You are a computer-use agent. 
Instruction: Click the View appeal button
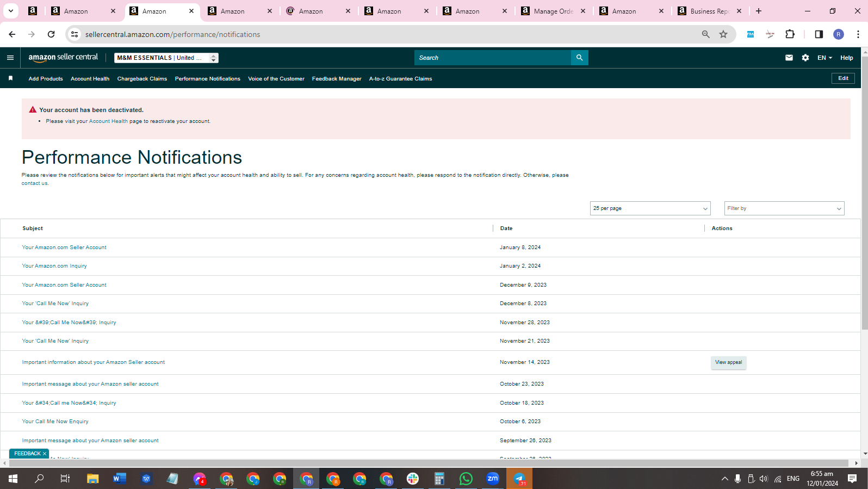point(728,362)
